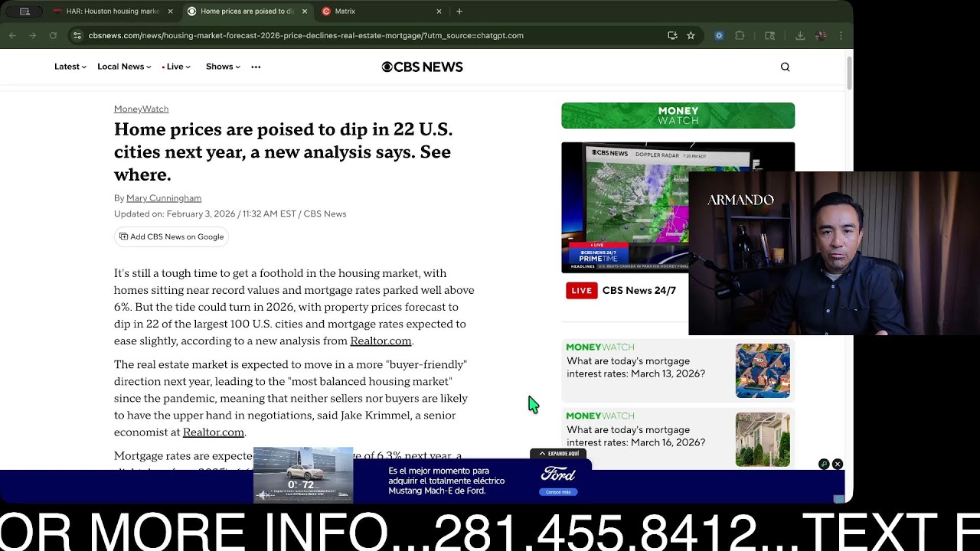Open a new browser tab
The width and height of the screenshot is (980, 551).
click(x=459, y=11)
